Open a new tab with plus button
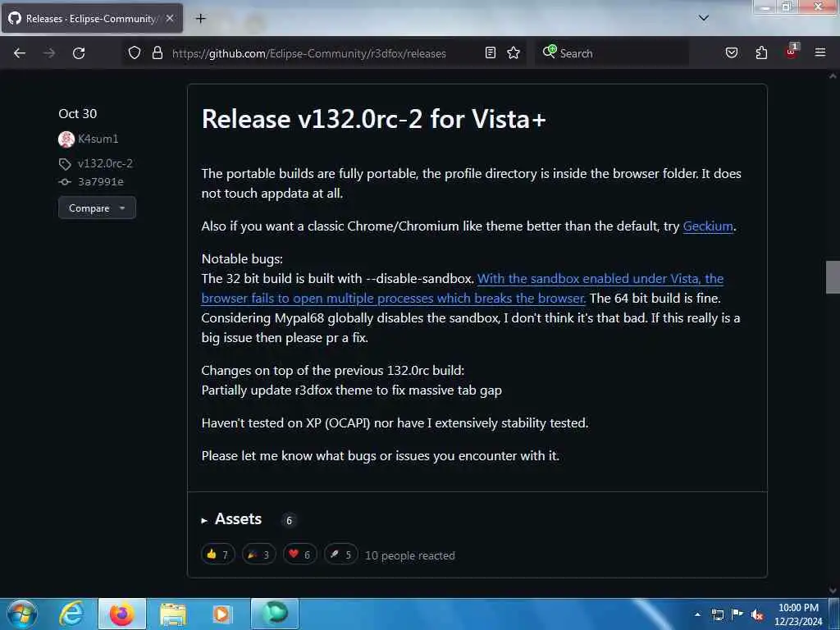840x630 pixels. pyautogui.click(x=200, y=19)
